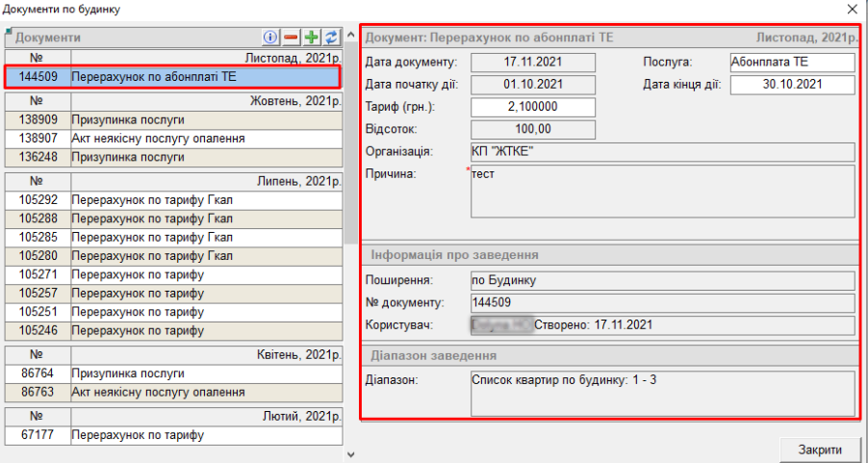This screenshot has width=868, height=463.
Task: Select document 86764 Призупинка послуги
Action: [x=172, y=373]
